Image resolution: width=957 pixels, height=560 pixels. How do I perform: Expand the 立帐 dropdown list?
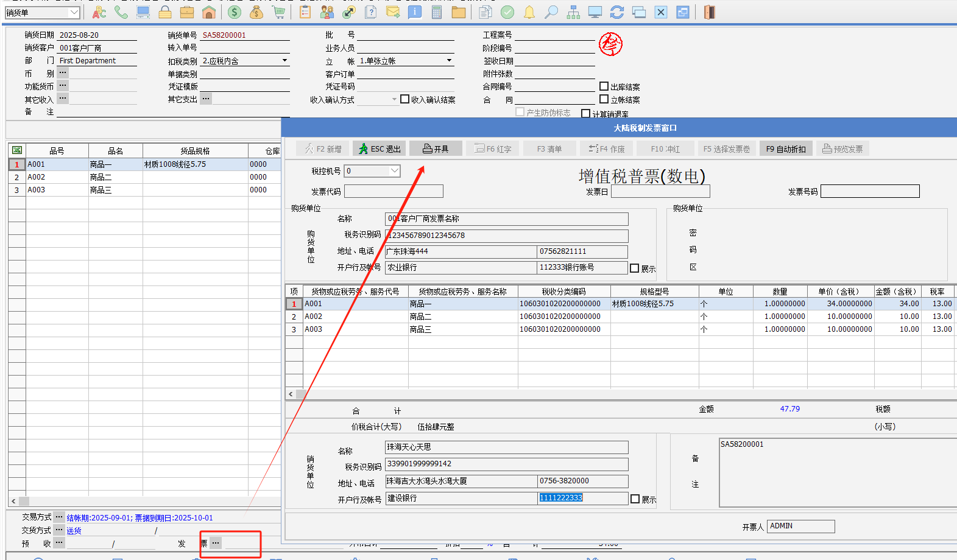click(x=450, y=61)
